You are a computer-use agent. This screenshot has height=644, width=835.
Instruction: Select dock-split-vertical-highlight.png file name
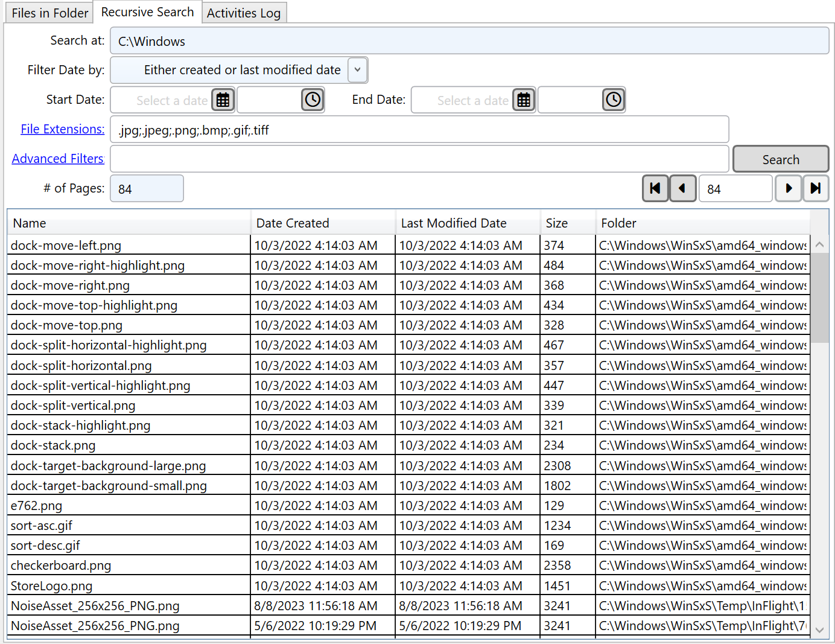(x=100, y=385)
